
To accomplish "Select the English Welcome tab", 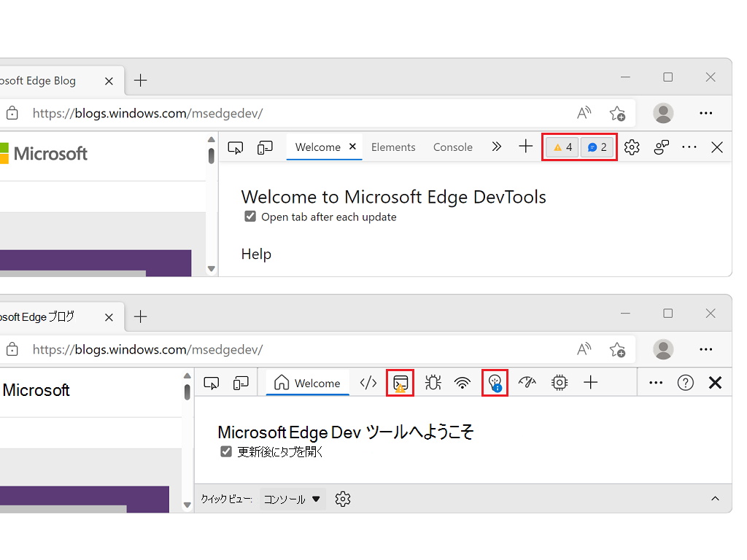I will click(318, 147).
